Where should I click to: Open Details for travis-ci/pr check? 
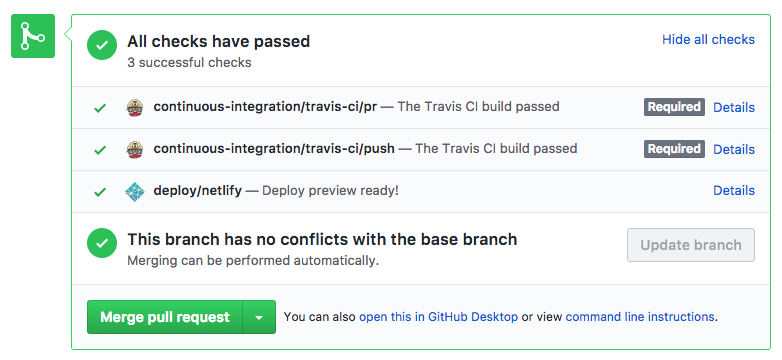pyautogui.click(x=734, y=107)
